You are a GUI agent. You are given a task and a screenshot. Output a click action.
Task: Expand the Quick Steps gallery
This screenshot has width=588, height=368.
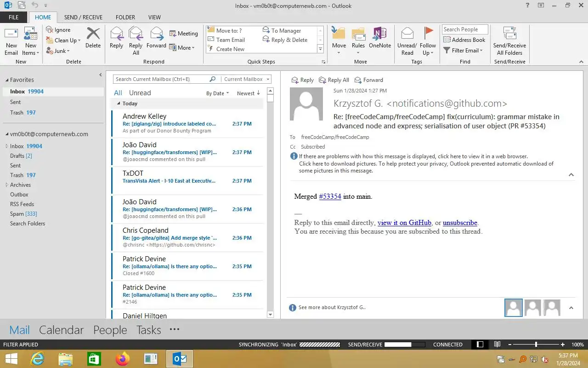pyautogui.click(x=320, y=49)
